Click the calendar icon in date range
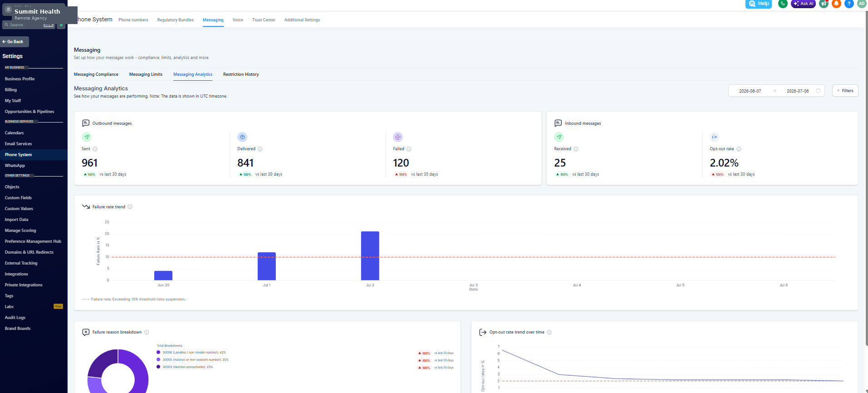The image size is (868, 393). [818, 91]
